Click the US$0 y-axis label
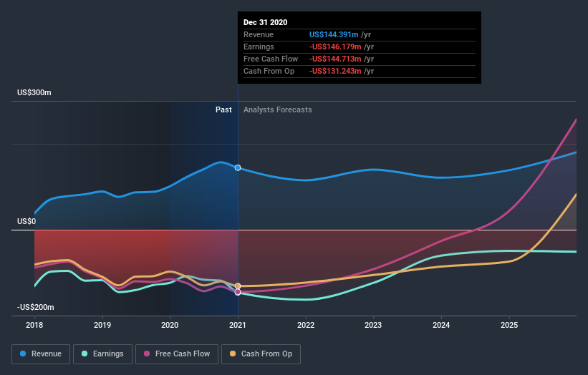The height and width of the screenshot is (375, 588). (x=26, y=221)
